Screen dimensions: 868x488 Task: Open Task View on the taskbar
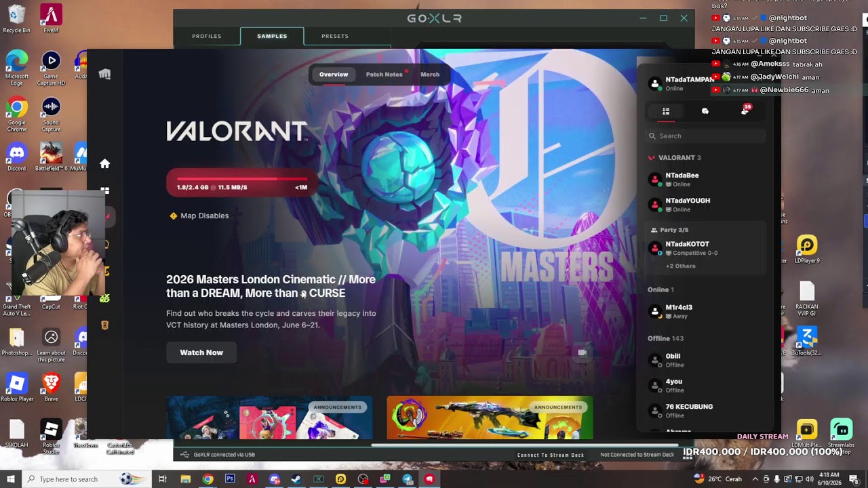point(163,479)
